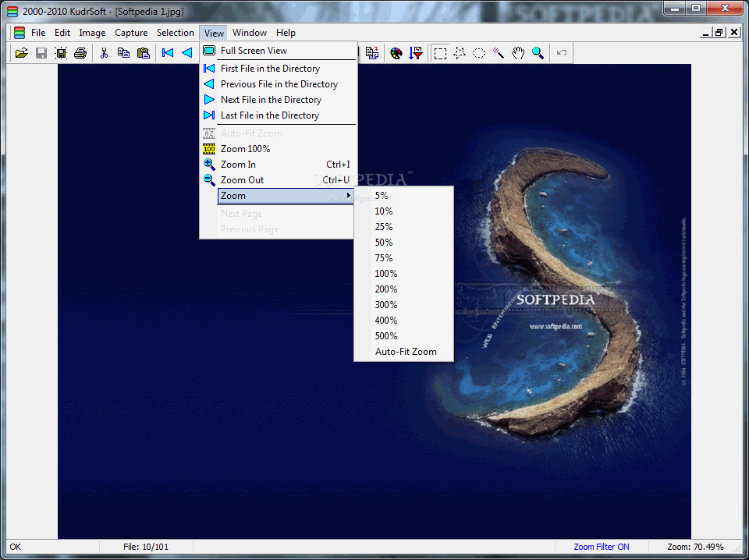Expand the Zoom submenu entry
This screenshot has width=749, height=560.
pyautogui.click(x=286, y=196)
